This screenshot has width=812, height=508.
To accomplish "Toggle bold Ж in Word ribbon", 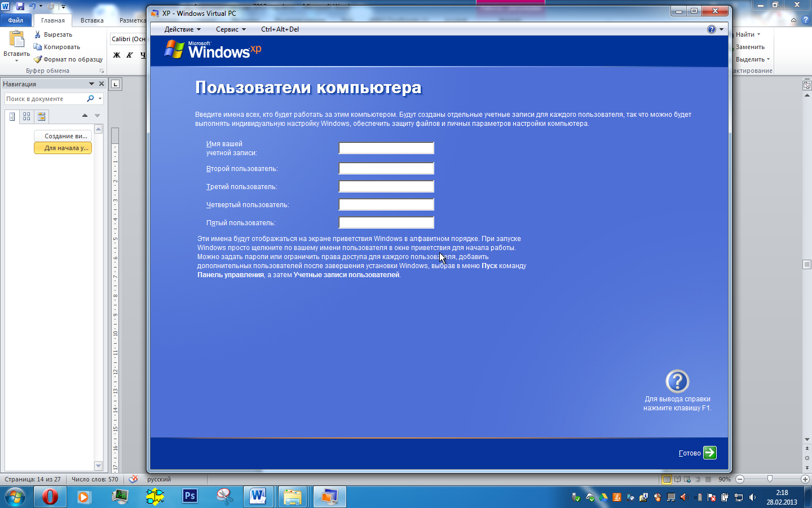I will tap(117, 55).
